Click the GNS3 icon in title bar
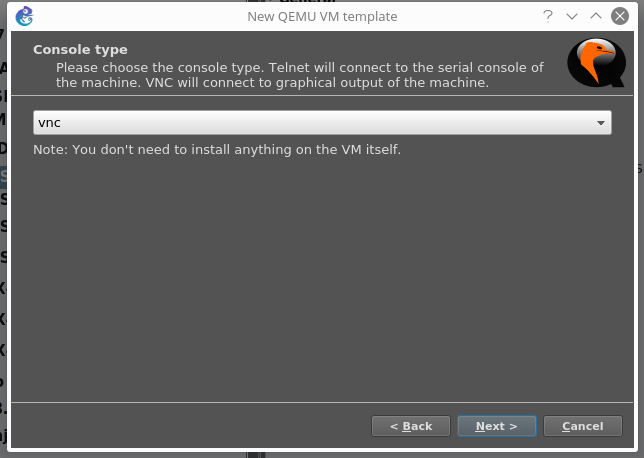 click(25, 16)
